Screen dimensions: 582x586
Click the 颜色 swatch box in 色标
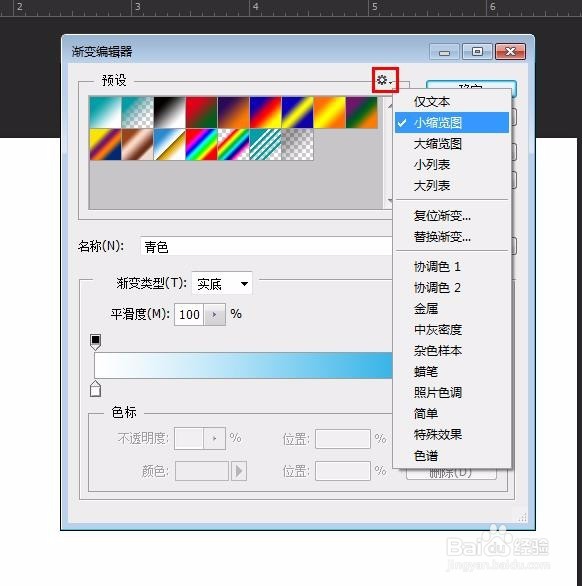202,471
